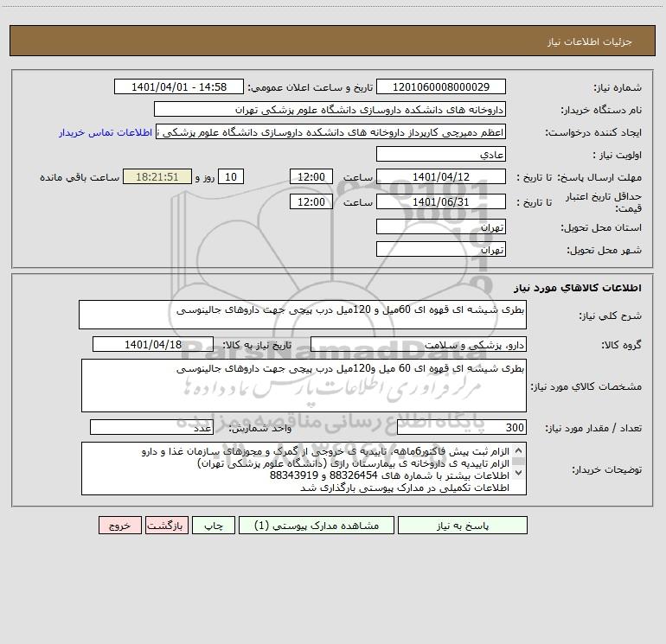Image resolution: width=666 pixels, height=644 pixels.
Task: Click the delivery province field تهران
Action: (x=441, y=227)
